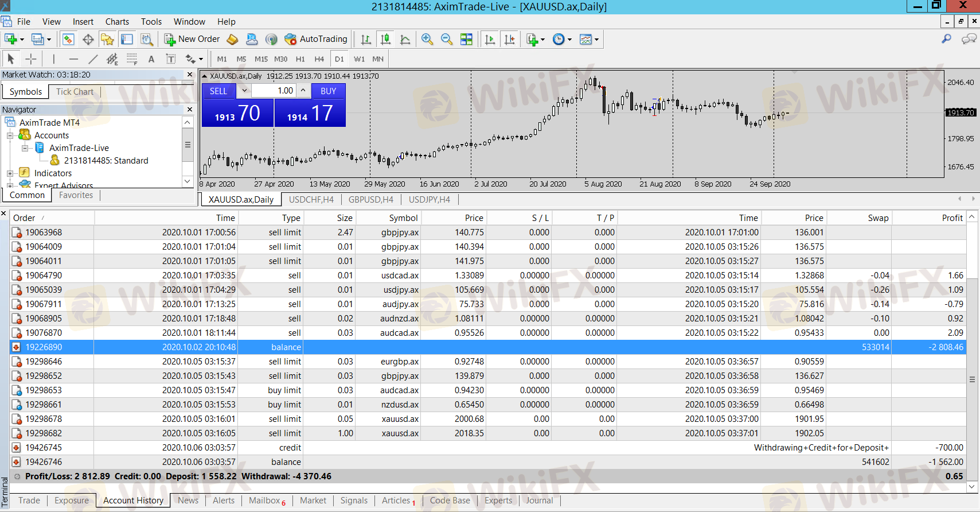Select the Crosshair tool
This screenshot has width=980, height=512.
(x=31, y=59)
